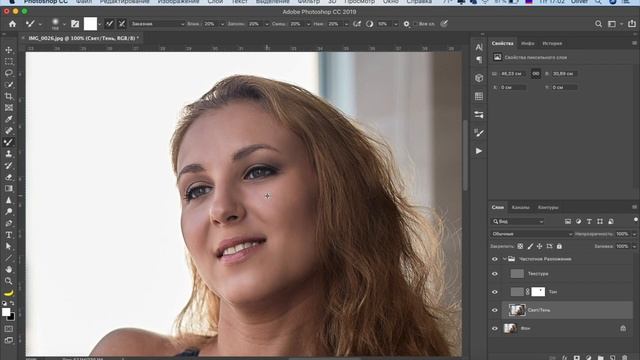
Task: Open the layer fill dropdown arrow
Action: [x=634, y=247]
